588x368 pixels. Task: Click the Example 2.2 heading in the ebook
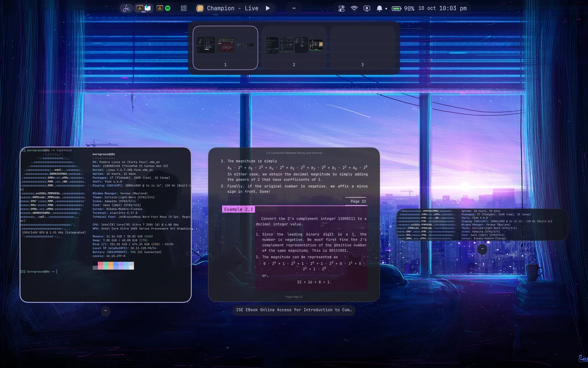point(238,209)
